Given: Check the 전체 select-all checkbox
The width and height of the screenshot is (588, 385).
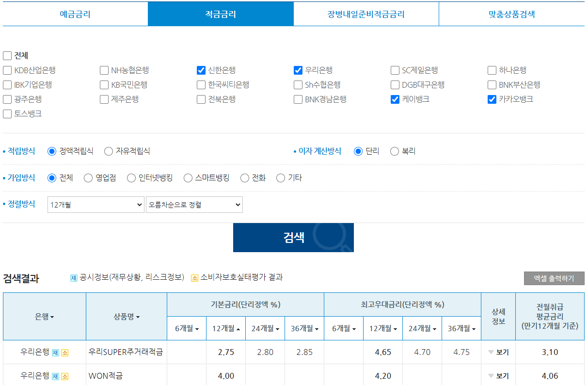Looking at the screenshot, I should (x=7, y=55).
